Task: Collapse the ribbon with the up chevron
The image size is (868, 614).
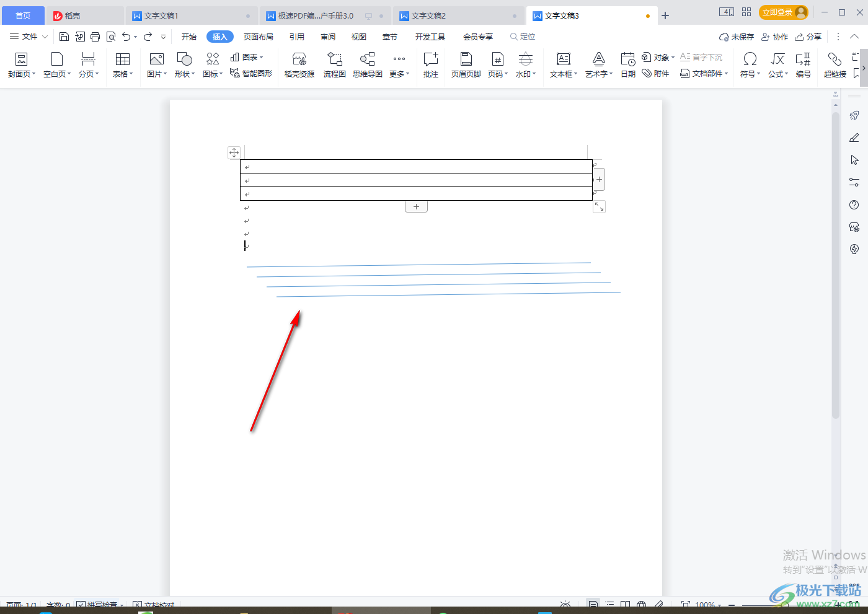Action: (854, 37)
